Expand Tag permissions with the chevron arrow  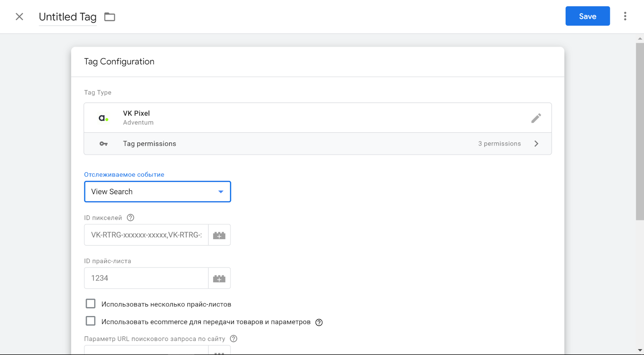(x=536, y=144)
